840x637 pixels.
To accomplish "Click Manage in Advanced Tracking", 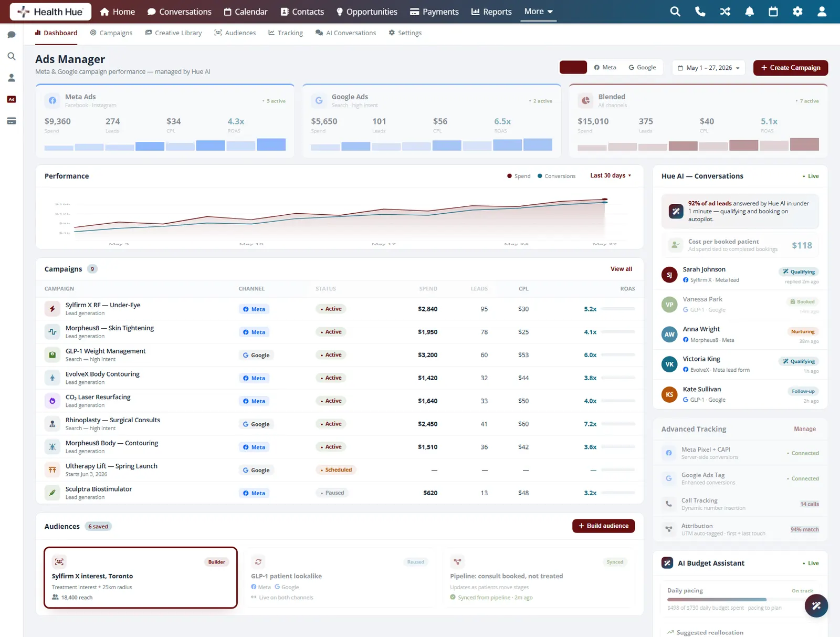I will [x=805, y=429].
